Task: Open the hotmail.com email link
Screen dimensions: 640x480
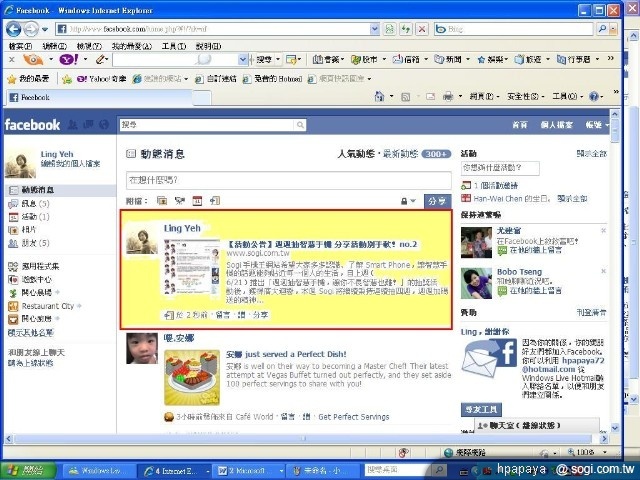Action: pyautogui.click(x=562, y=365)
